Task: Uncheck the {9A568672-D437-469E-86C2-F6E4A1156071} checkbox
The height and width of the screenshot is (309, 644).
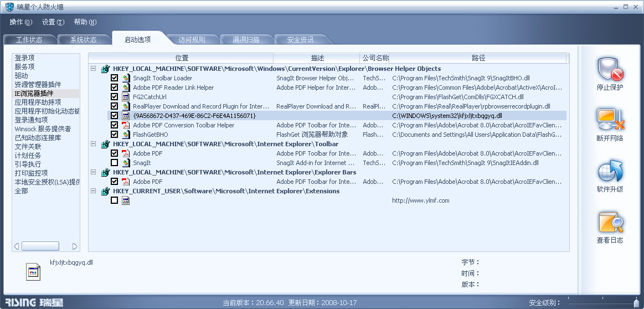Action: point(114,116)
